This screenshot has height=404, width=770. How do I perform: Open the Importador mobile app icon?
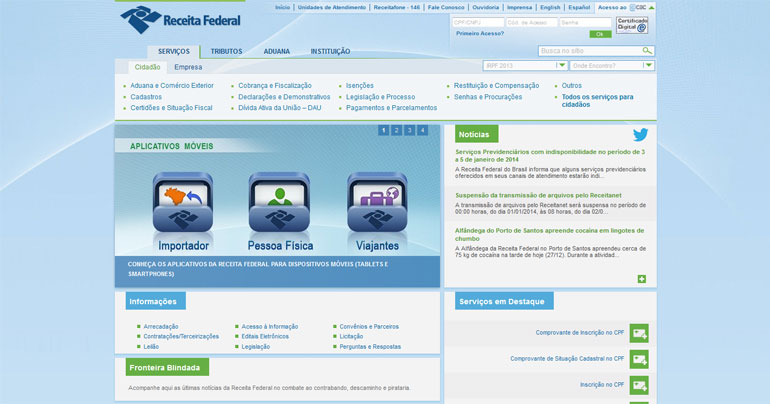coord(183,204)
